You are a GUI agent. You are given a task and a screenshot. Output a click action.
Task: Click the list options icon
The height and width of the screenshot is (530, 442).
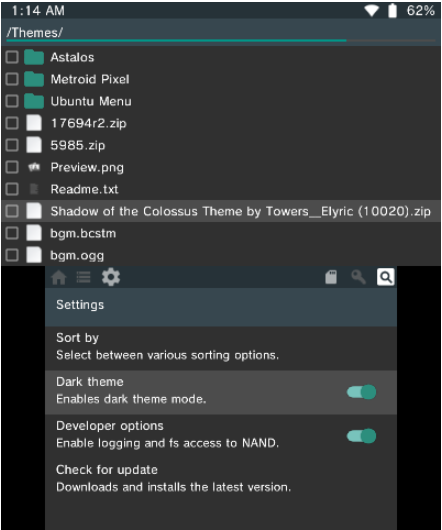coord(83,278)
